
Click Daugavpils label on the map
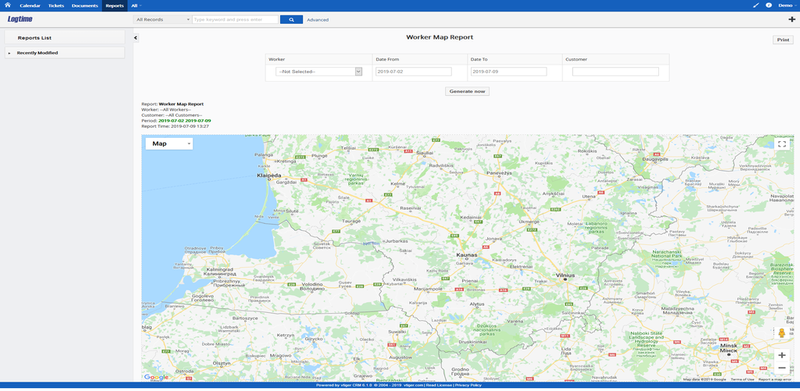coord(656,160)
